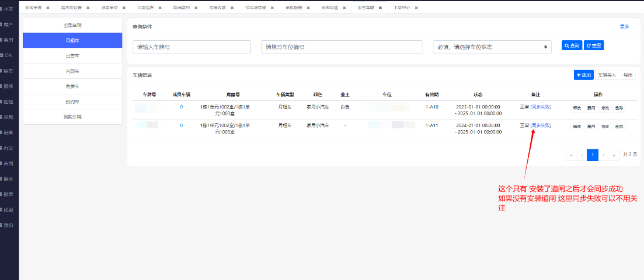Screen dimensions: 644x280
Task: Click the 报修 sidebar icon
Action: 8,86
